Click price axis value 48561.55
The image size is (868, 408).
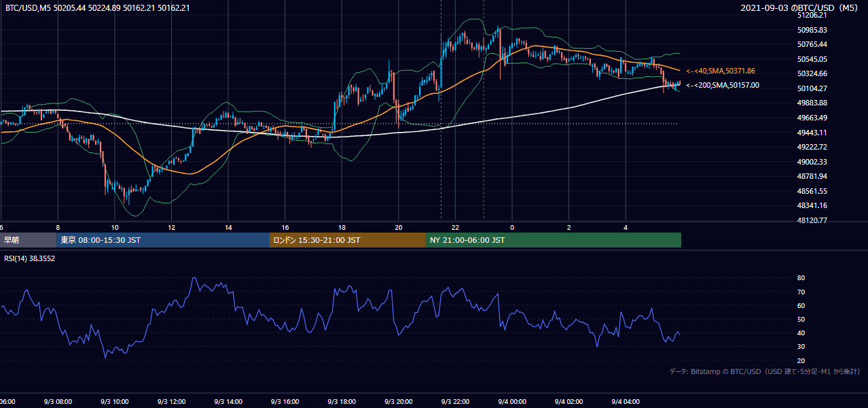click(812, 191)
